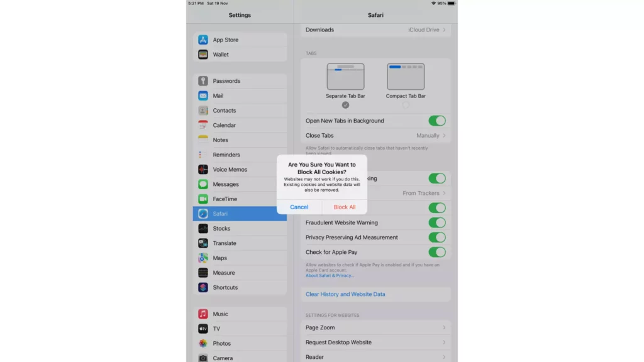Select Stocks in the settings list
This screenshot has height=362, width=644.
point(240,229)
